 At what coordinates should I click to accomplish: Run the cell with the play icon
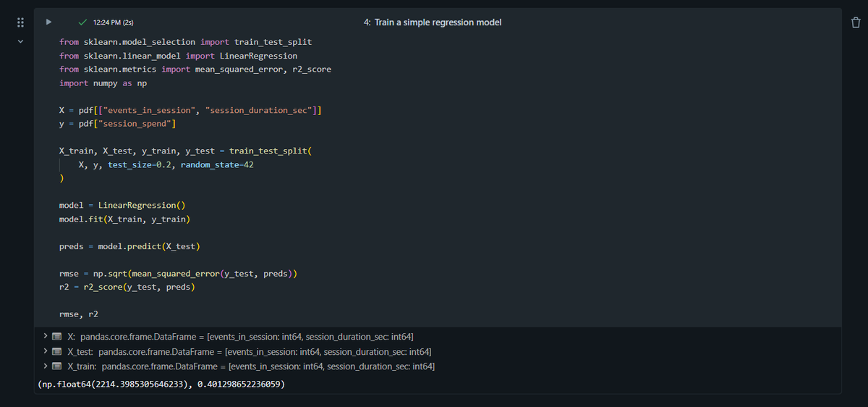pos(48,22)
